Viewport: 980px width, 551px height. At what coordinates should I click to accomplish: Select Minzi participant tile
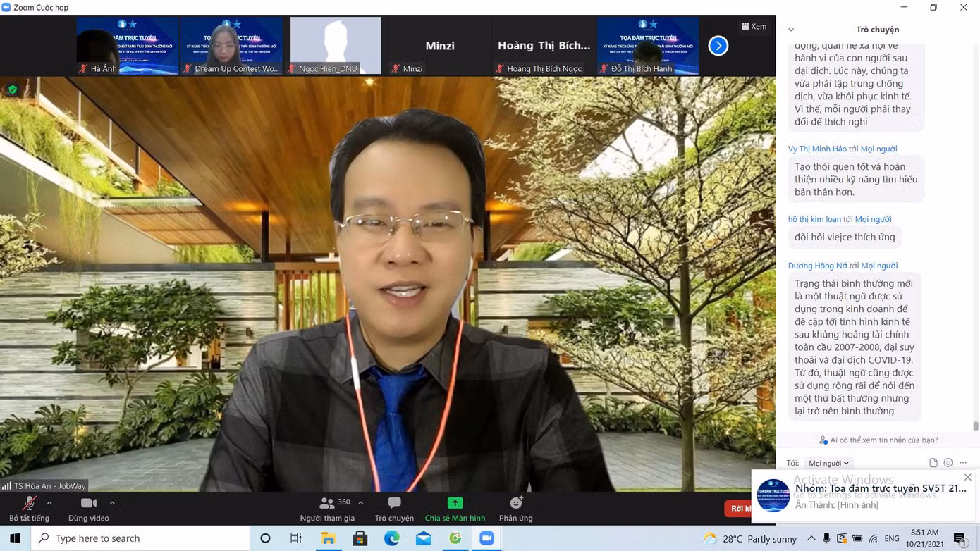coord(440,46)
